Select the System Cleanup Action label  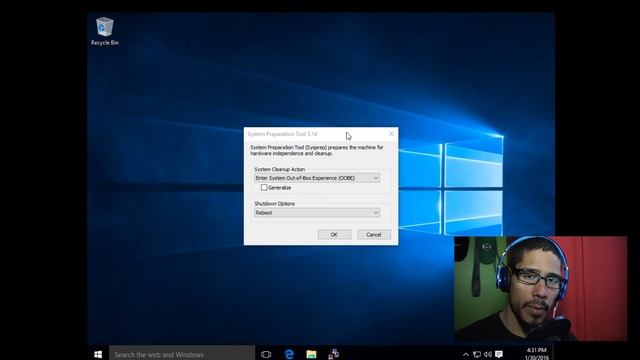280,169
